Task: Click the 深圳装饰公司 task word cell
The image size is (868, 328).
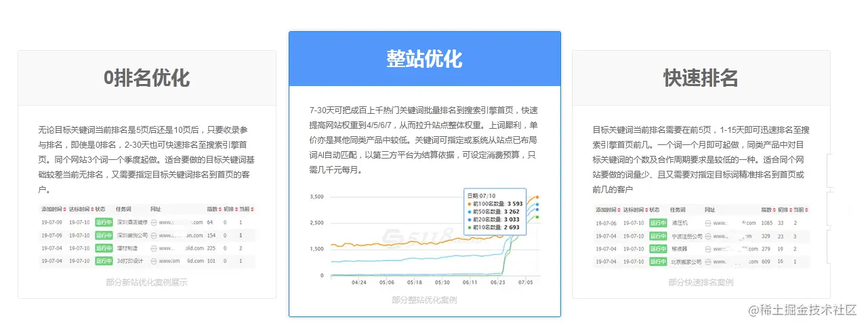Action: [x=132, y=235]
